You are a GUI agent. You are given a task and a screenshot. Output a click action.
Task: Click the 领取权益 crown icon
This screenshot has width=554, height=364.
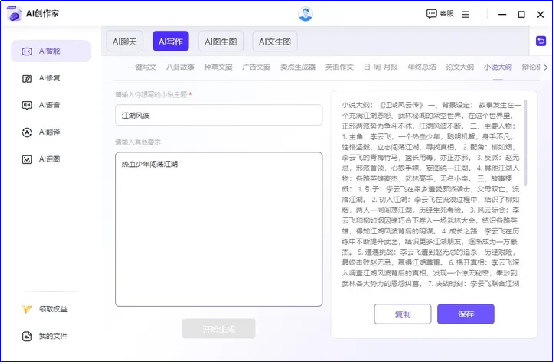point(27,309)
